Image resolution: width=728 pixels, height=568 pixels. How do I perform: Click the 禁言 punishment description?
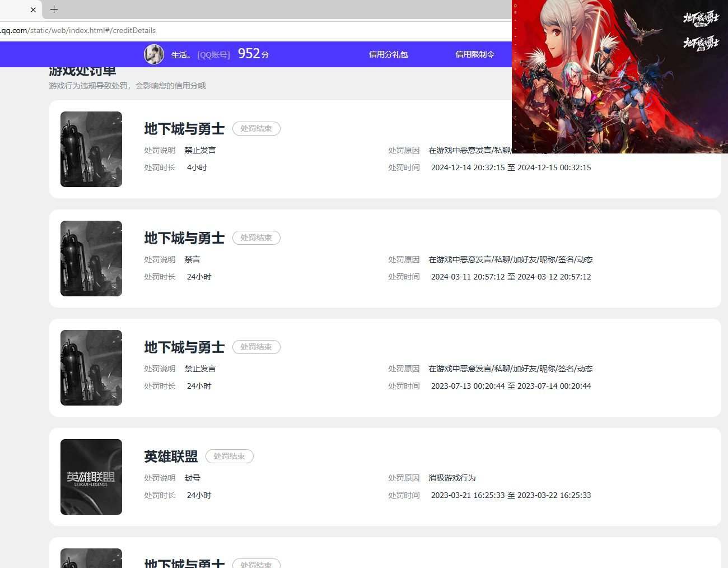click(192, 259)
